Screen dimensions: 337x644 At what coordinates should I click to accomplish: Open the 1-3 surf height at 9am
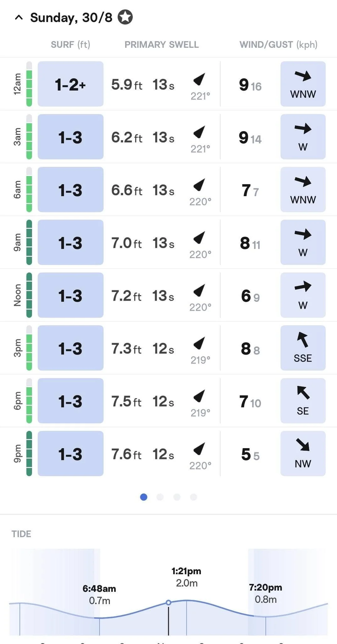pos(70,242)
